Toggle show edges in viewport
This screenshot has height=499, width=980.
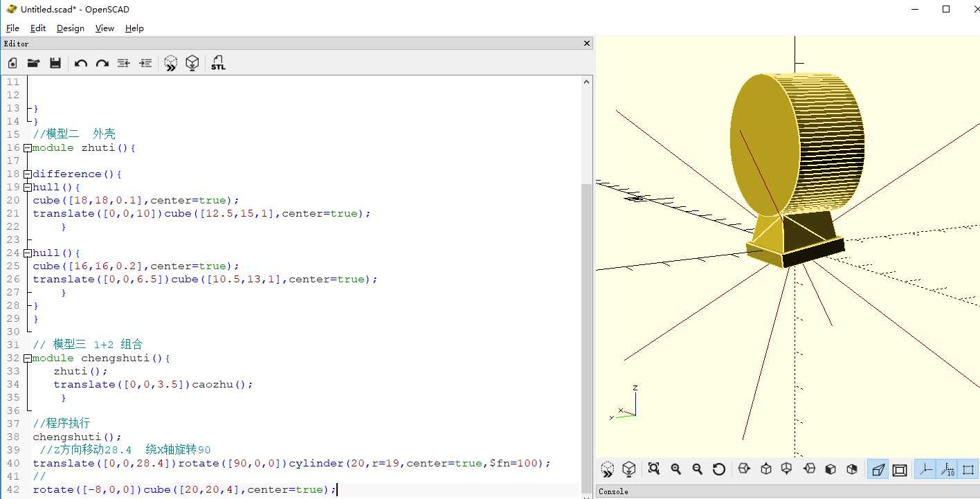(968, 469)
